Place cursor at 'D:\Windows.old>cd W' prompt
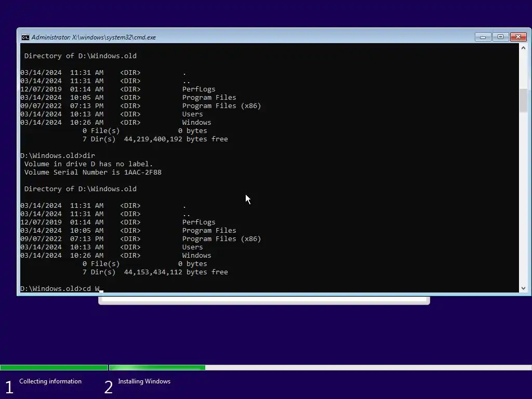 coord(61,289)
